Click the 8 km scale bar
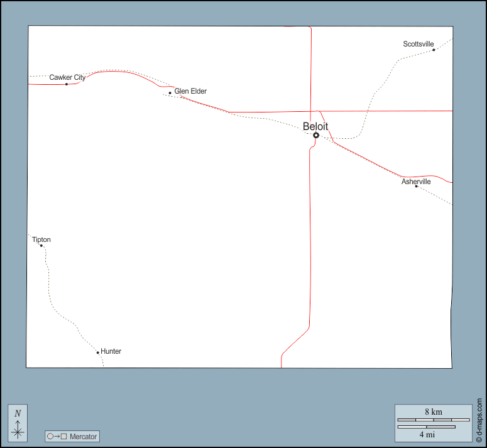Screen dimensions: 487x448 pos(434,419)
